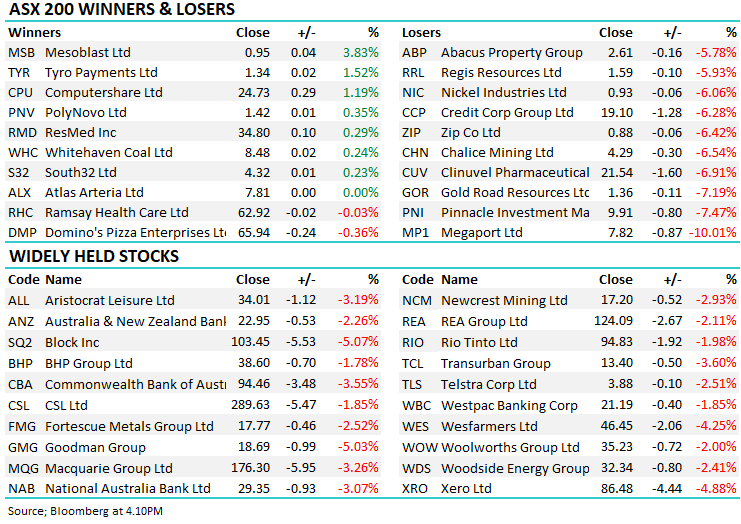Select the BHP ticker code

[20, 364]
